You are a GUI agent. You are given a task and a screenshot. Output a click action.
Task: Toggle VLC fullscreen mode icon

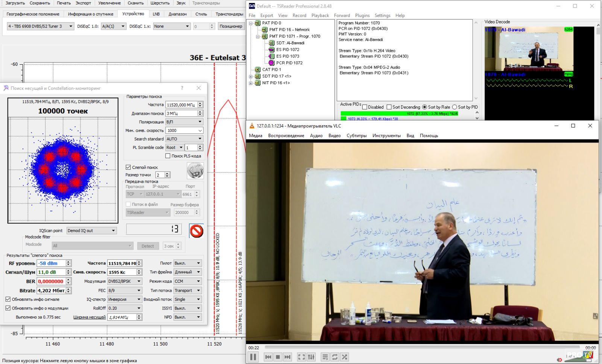[x=301, y=357]
